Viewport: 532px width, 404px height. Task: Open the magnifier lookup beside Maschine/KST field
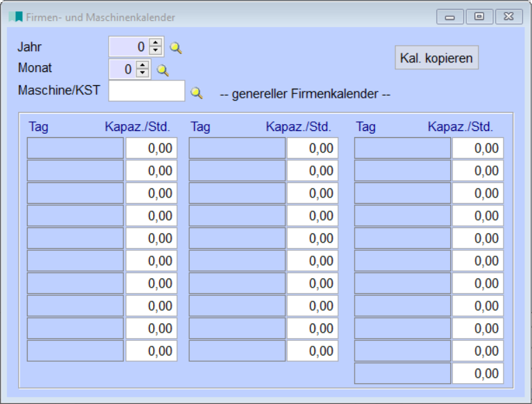197,93
